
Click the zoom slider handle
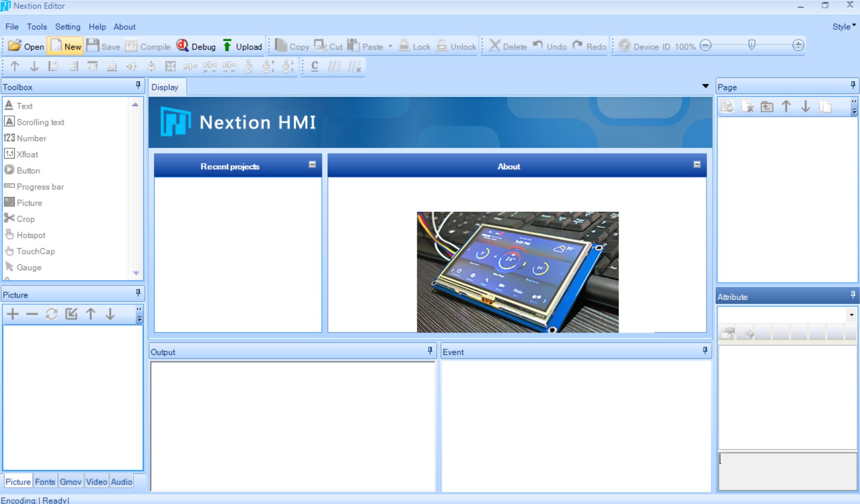[x=752, y=45]
